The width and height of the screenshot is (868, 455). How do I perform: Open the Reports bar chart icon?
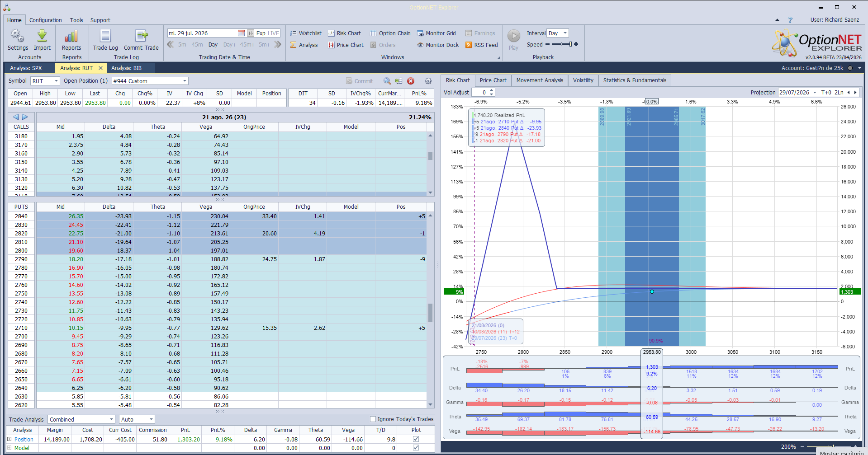71,40
